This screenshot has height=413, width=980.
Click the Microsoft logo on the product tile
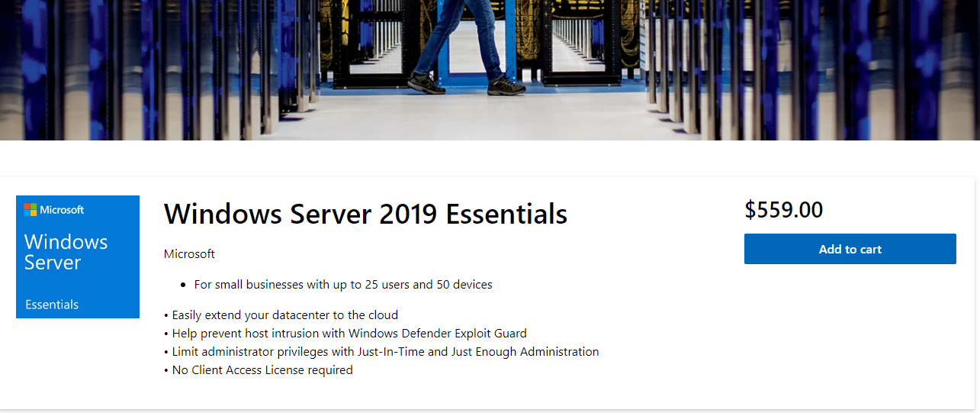pyautogui.click(x=54, y=210)
